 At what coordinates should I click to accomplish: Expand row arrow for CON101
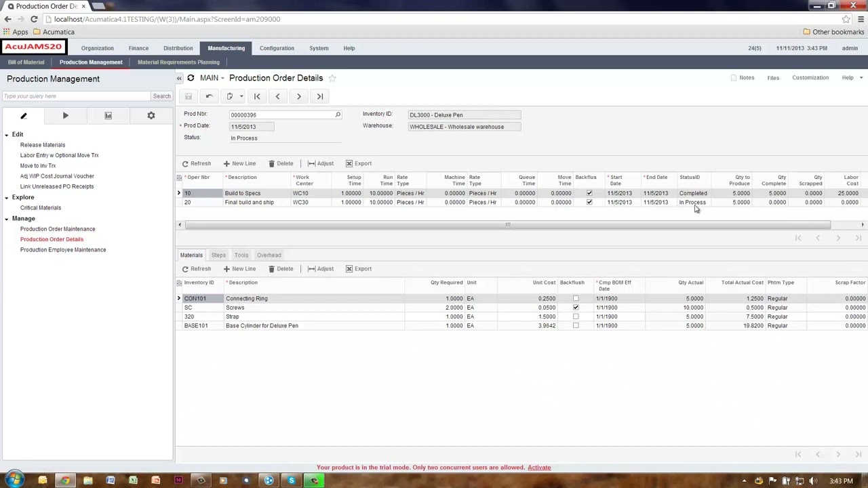click(x=179, y=298)
